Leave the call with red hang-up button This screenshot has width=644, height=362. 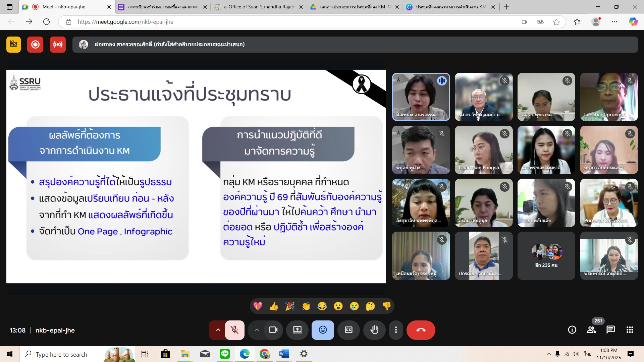(x=421, y=330)
